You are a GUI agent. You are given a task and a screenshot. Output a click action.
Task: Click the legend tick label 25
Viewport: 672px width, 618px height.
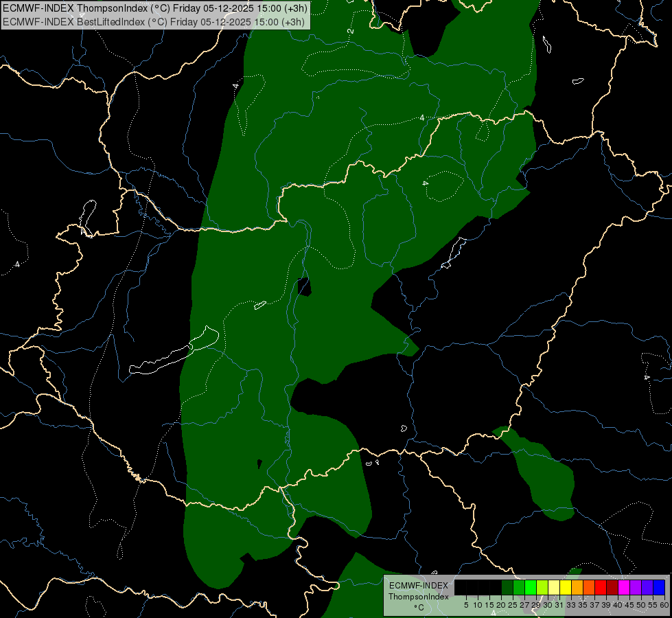[x=513, y=605]
